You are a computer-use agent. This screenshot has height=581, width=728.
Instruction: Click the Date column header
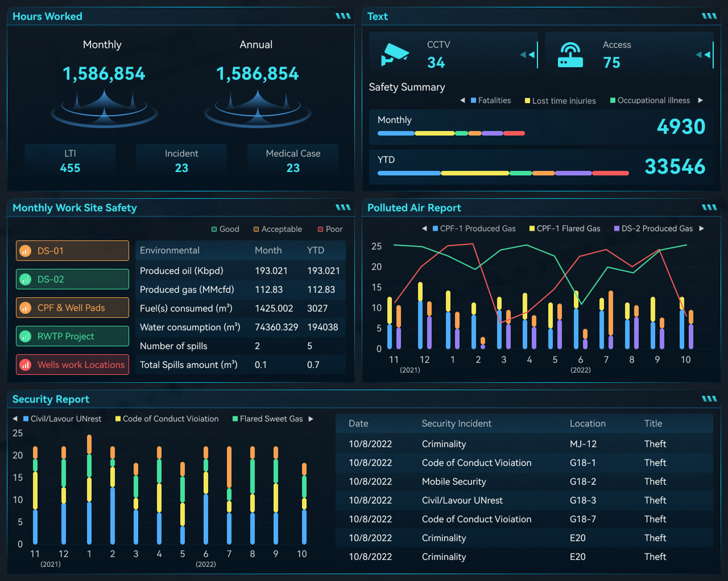359,423
